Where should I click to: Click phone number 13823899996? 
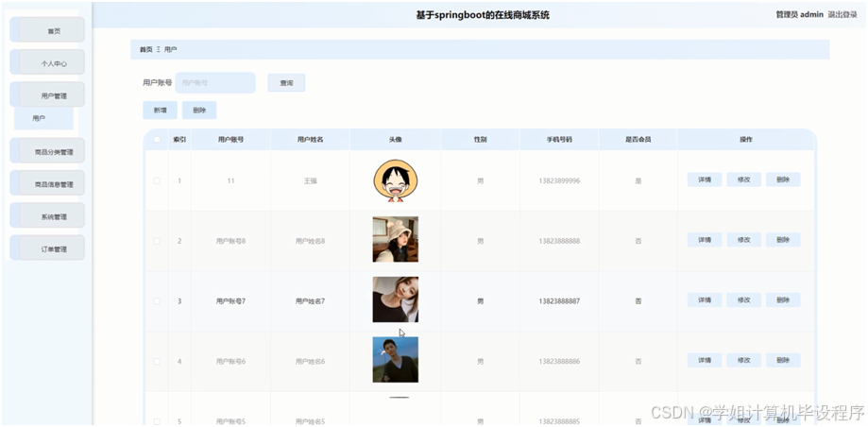[559, 180]
